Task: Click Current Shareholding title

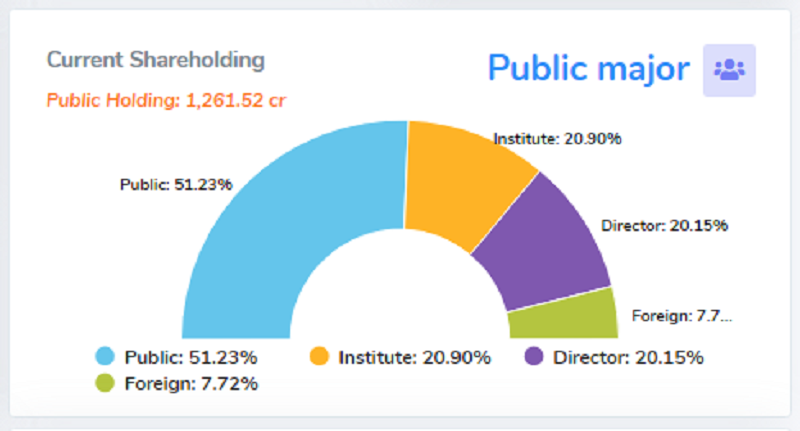Action: pos(156,60)
